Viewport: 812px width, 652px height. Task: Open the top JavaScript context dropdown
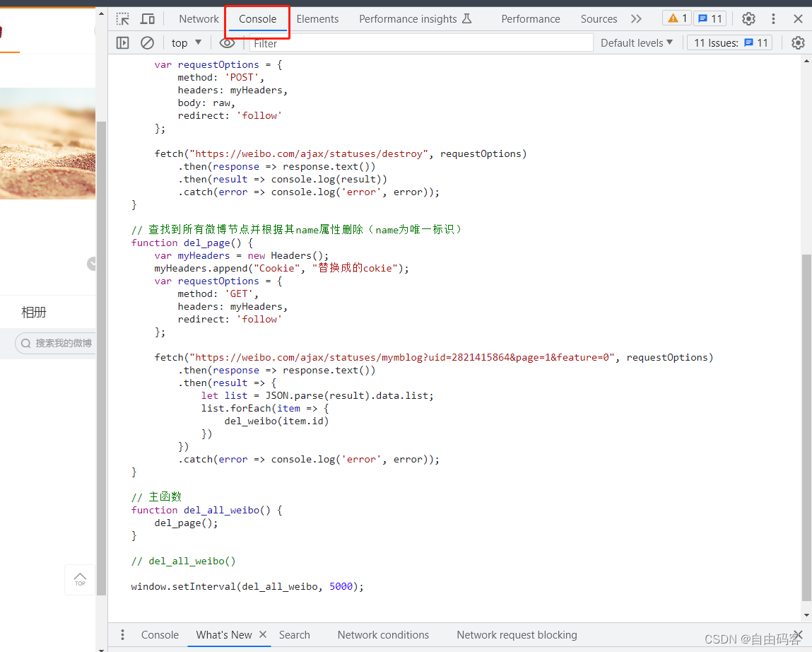(x=187, y=43)
